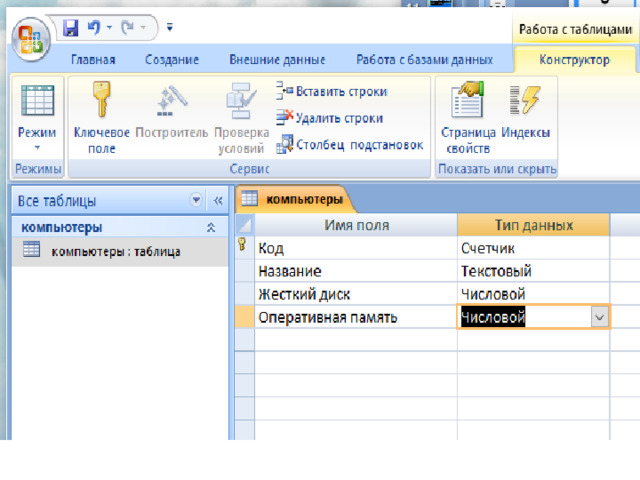Save the database with the floppy icon
The width and height of the screenshot is (640, 480).
click(71, 28)
